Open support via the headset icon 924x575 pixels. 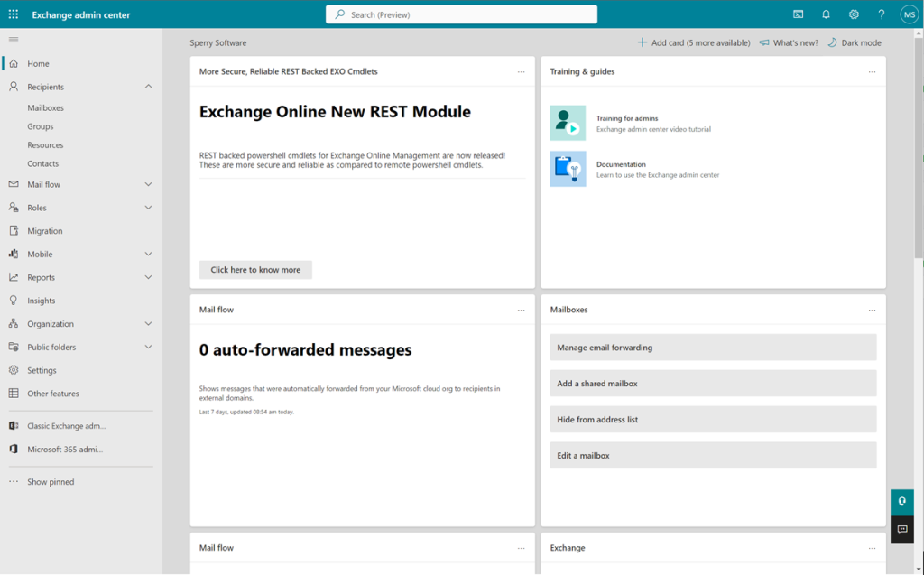[901, 502]
